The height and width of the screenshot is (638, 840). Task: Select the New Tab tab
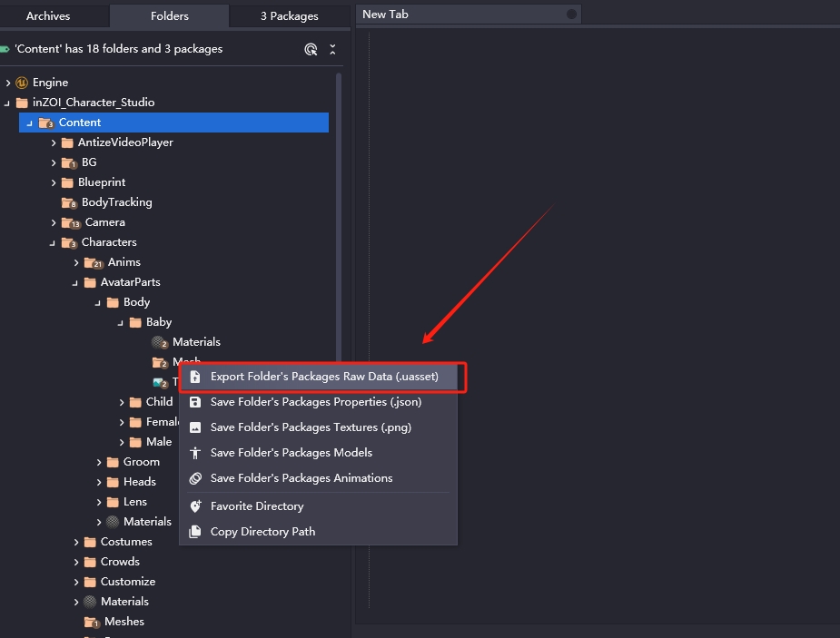pyautogui.click(x=469, y=15)
